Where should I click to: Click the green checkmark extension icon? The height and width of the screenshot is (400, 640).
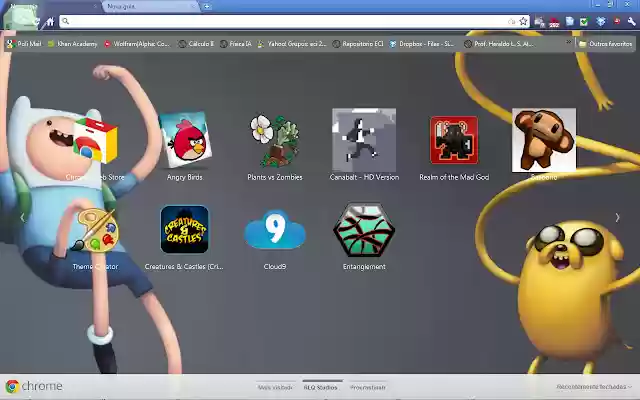(584, 22)
